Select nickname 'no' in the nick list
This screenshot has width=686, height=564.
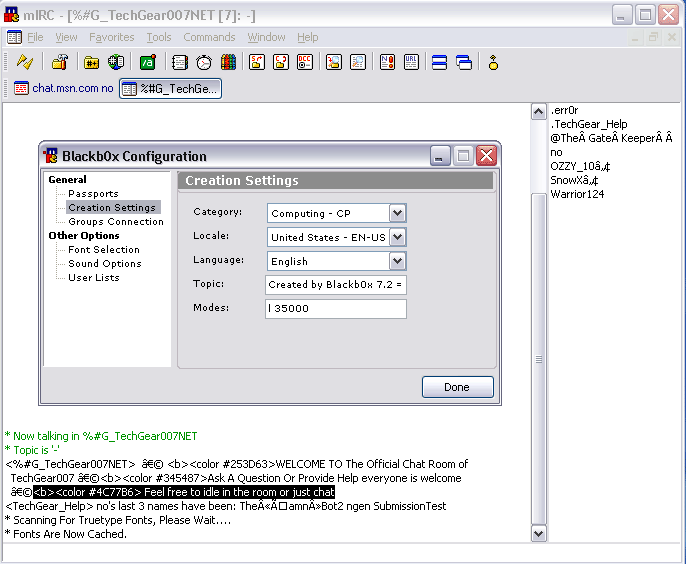click(556, 152)
